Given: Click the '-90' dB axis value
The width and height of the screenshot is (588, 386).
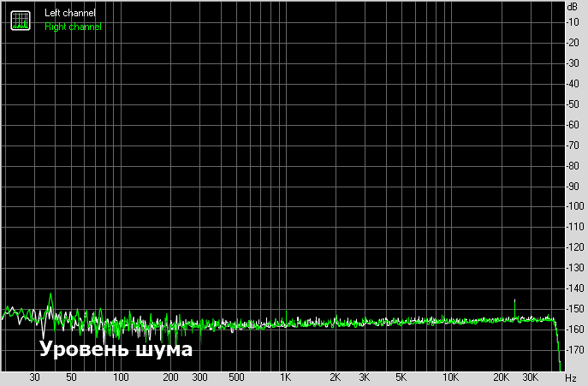Looking at the screenshot, I should point(573,186).
